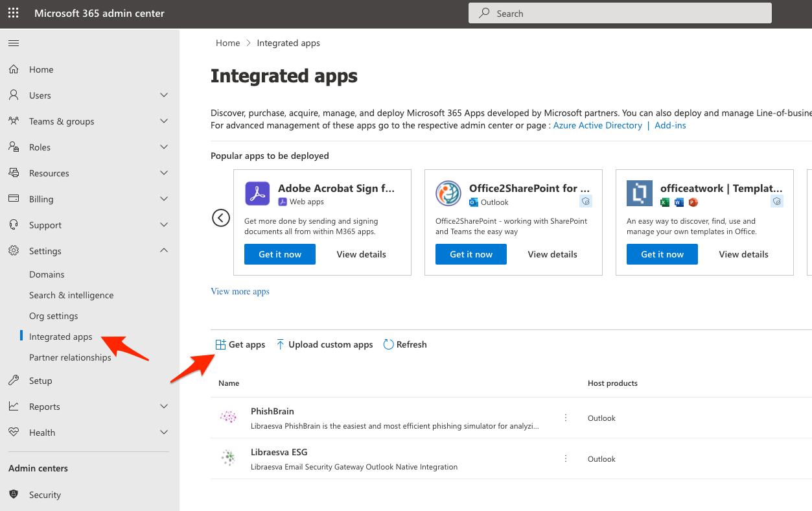This screenshot has height=511, width=812.
Task: Click the Billing card icon
Action: coord(14,199)
